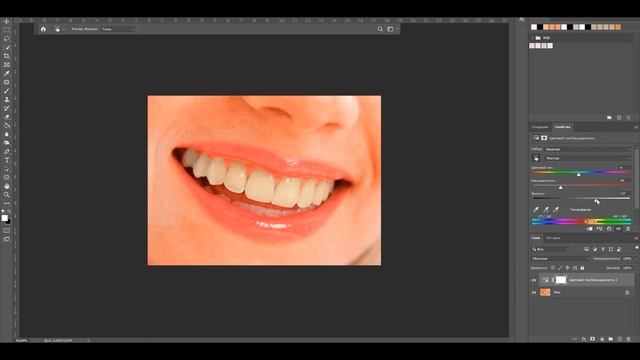Select the History Brush tool
Screen dimensions: 640x360
pos(7,108)
